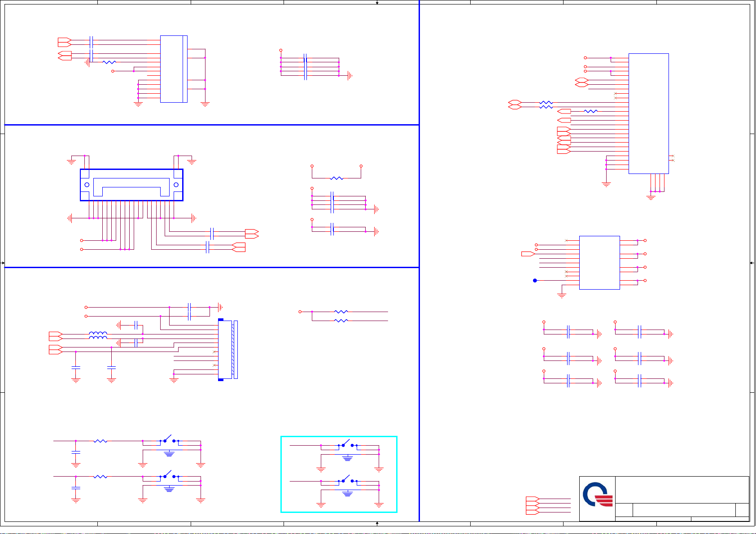This screenshot has height=534, width=756.
Task: Select the lower switch inside the cyan box
Action: point(348,480)
